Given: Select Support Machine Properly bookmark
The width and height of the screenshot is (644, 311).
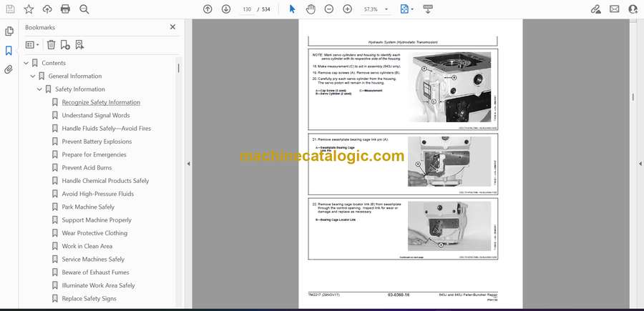Looking at the screenshot, I should pyautogui.click(x=97, y=220).
